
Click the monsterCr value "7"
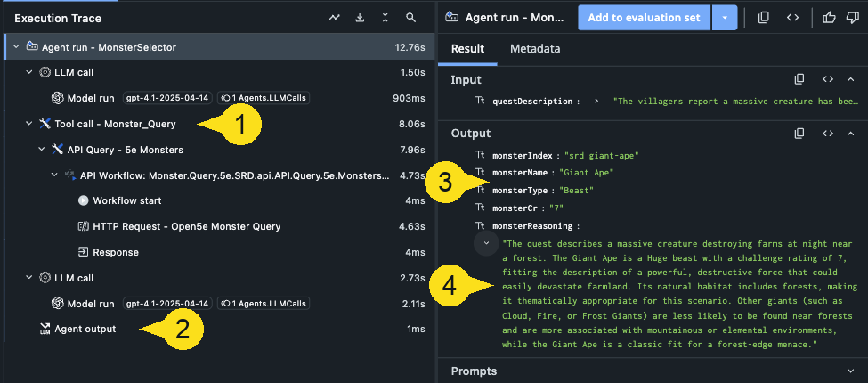(x=556, y=208)
